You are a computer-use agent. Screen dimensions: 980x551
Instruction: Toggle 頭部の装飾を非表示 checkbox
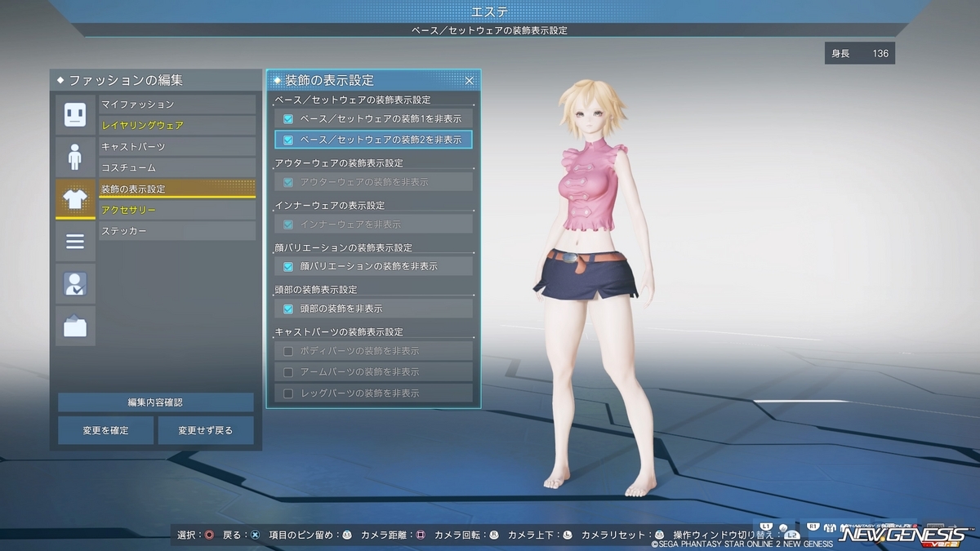point(287,309)
